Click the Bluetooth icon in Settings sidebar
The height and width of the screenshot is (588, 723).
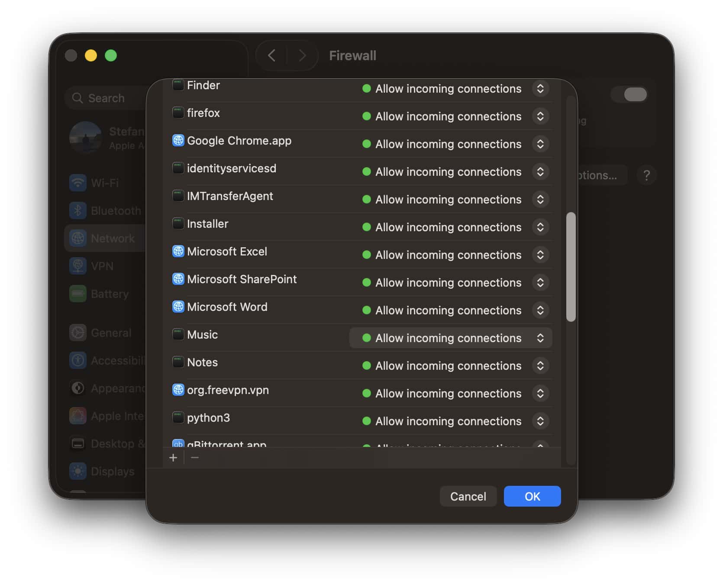[78, 210]
